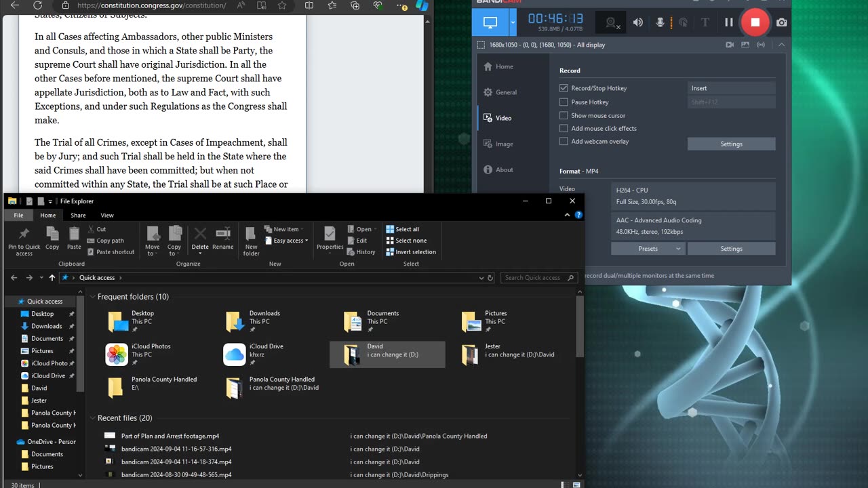Viewport: 868px width, 488px height.
Task: Toggle webcam overlay icon in Bandicam toolbar
Action: click(x=612, y=22)
